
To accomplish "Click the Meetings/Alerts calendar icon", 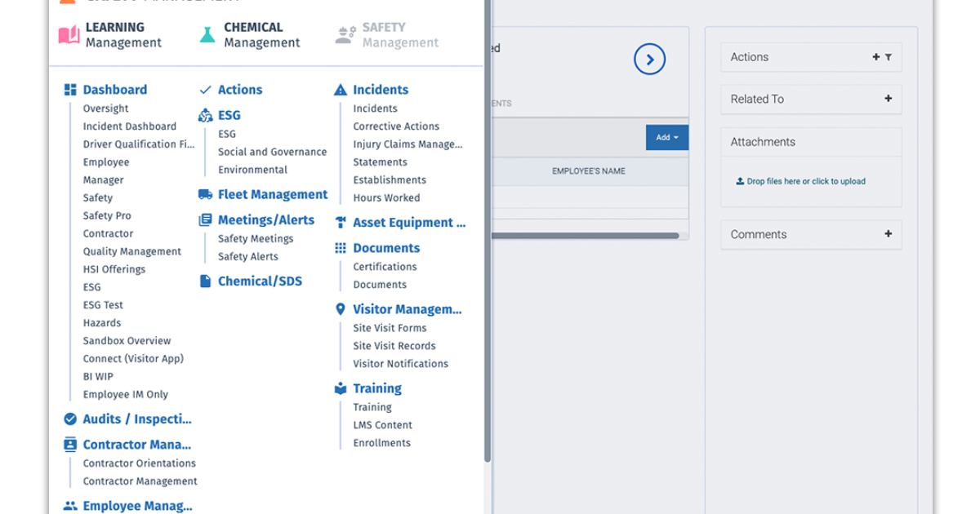I will [x=207, y=219].
